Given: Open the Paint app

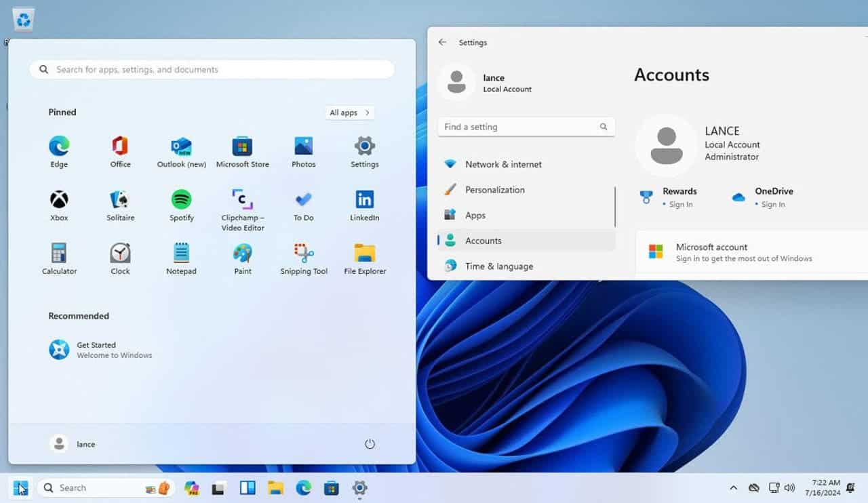Looking at the screenshot, I should point(242,254).
